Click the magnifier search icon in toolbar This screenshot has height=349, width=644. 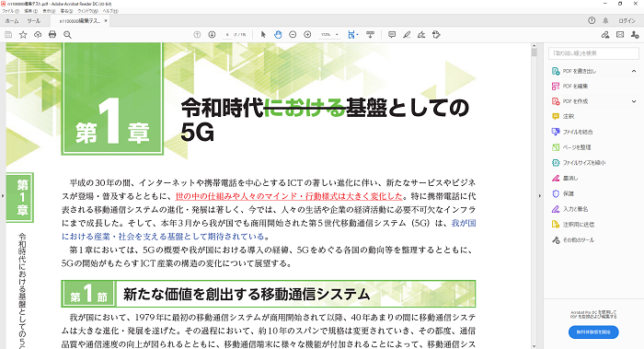click(x=67, y=35)
